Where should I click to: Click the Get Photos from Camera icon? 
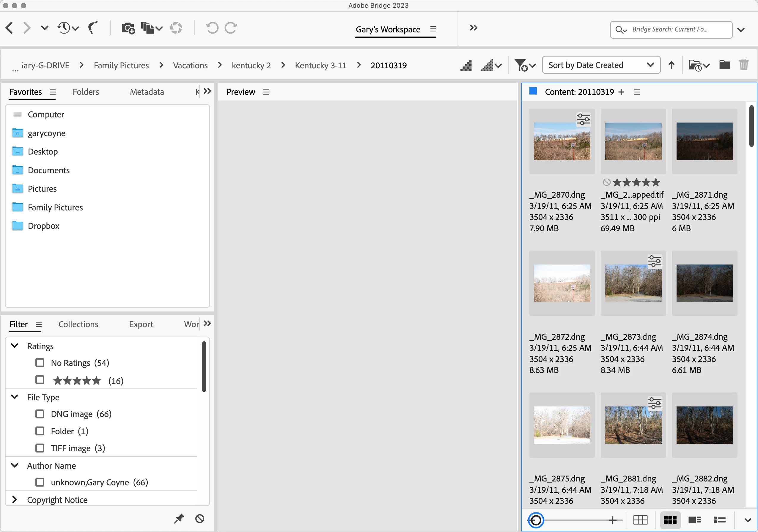128,28
